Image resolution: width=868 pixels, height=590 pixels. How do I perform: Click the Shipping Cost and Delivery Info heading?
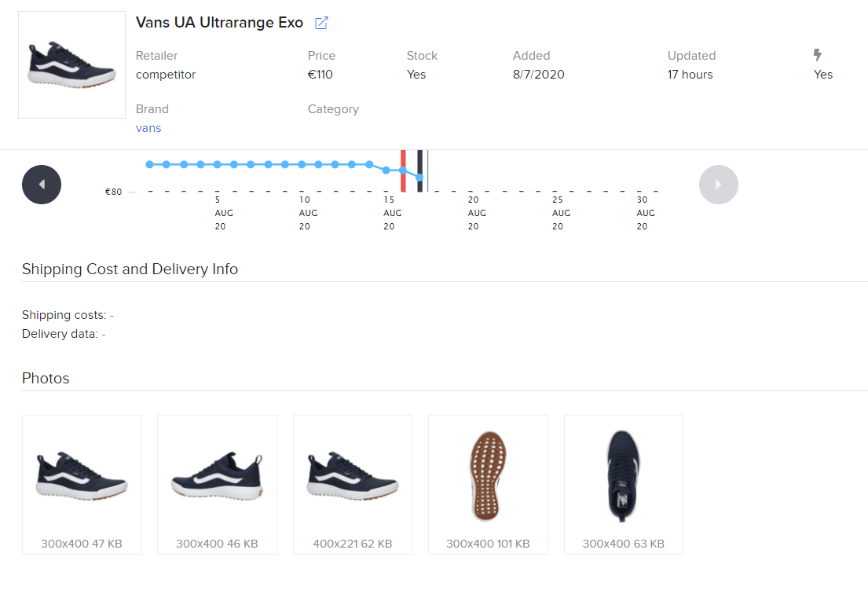[x=130, y=269]
